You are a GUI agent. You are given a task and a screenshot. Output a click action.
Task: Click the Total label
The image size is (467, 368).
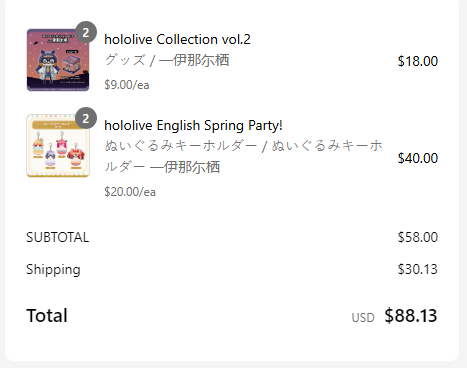[x=47, y=316]
